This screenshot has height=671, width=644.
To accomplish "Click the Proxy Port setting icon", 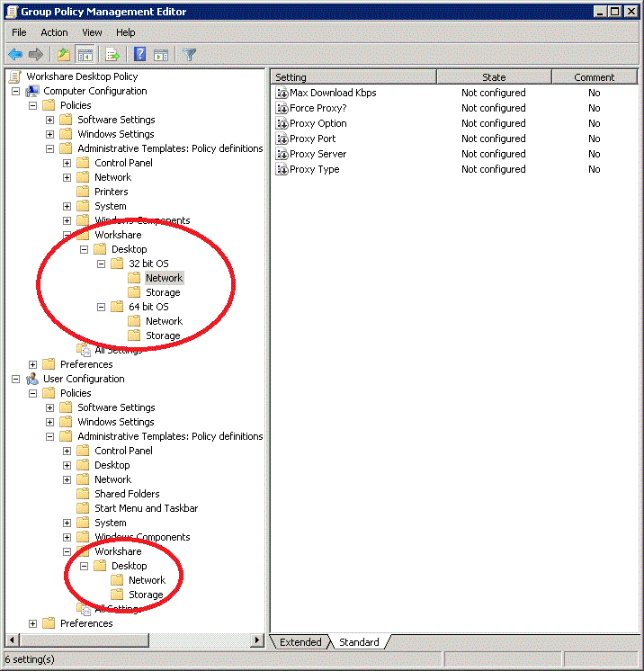I will coord(282,139).
